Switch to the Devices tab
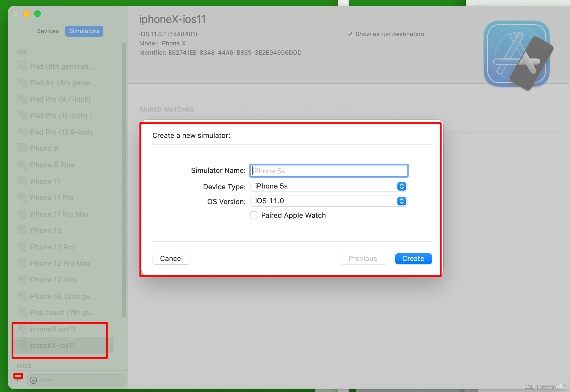 (47, 31)
